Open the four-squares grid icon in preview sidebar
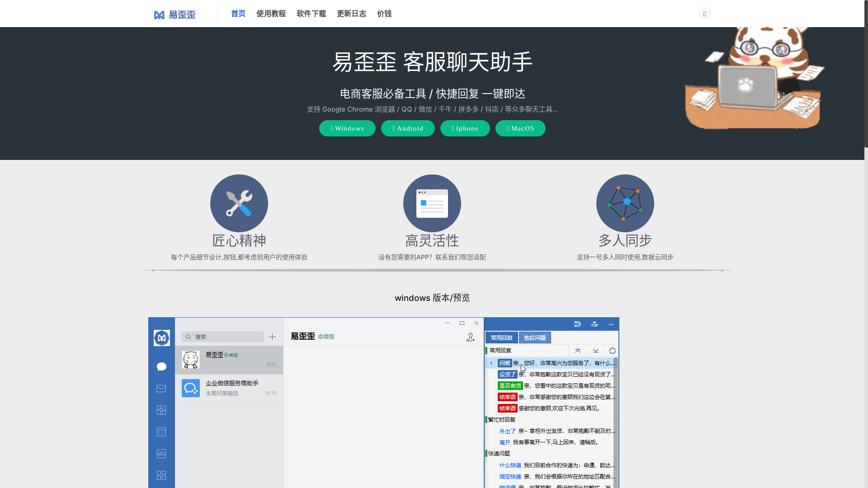The width and height of the screenshot is (868, 488). [x=161, y=475]
